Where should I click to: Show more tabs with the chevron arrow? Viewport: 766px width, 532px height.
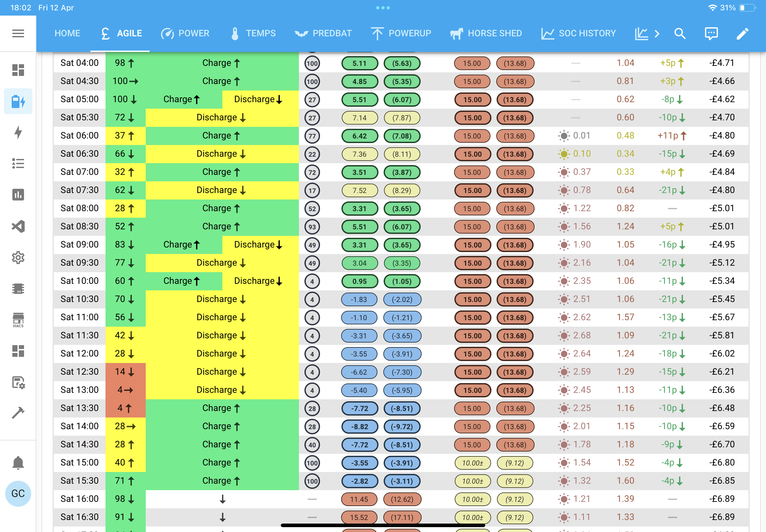(657, 33)
